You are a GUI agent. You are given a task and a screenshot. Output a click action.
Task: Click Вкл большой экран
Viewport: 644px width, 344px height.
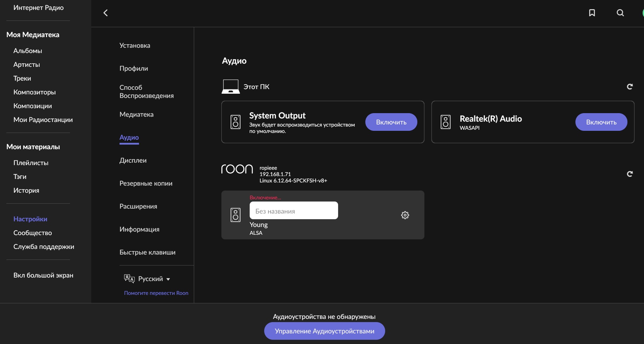pos(43,275)
